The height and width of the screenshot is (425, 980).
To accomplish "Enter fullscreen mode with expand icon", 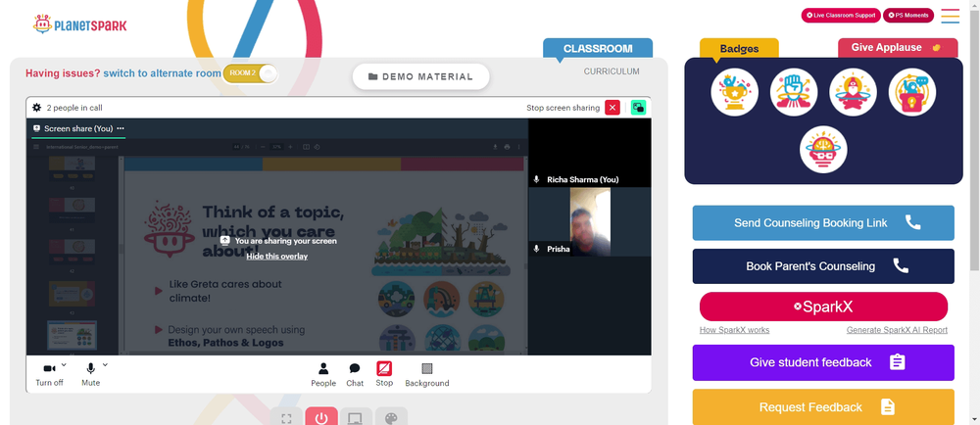I will pyautogui.click(x=286, y=418).
